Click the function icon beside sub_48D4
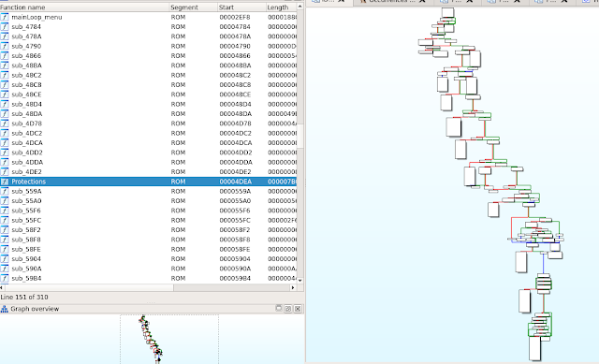The image size is (599, 364). pyautogui.click(x=4, y=104)
